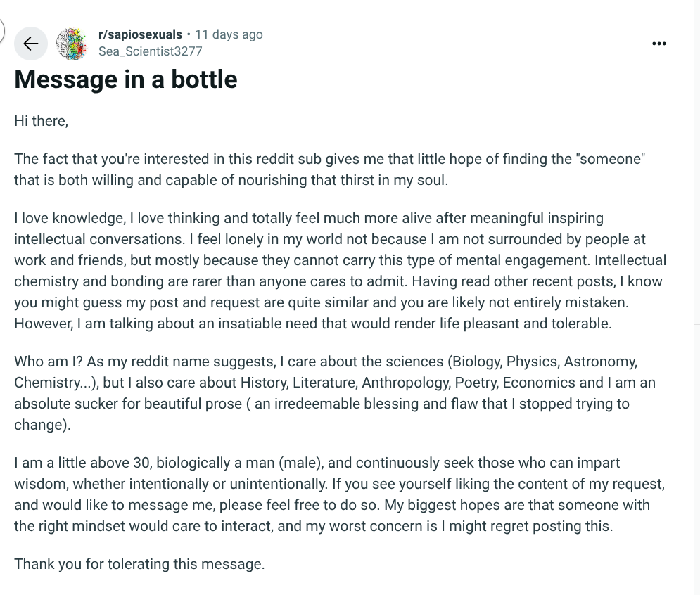Open the sapiosexuals community brain avatar
The height and width of the screenshot is (595, 700).
point(72,44)
